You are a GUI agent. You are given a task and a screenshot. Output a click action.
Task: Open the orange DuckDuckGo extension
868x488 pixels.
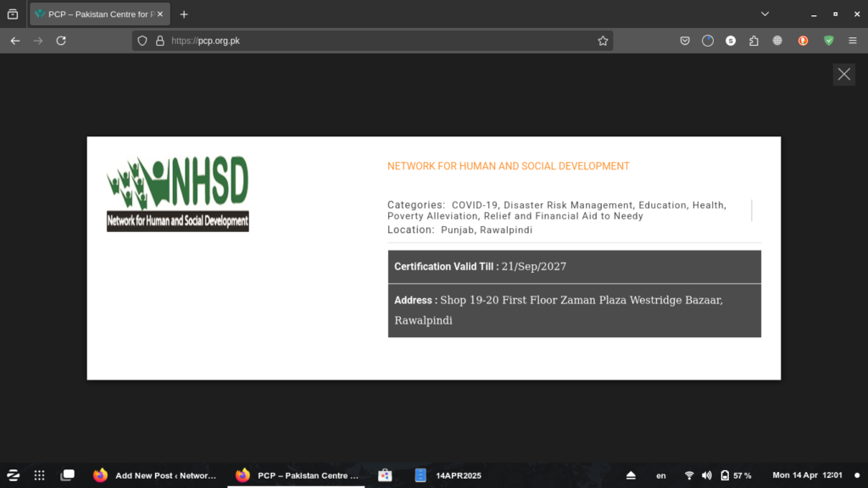[803, 41]
